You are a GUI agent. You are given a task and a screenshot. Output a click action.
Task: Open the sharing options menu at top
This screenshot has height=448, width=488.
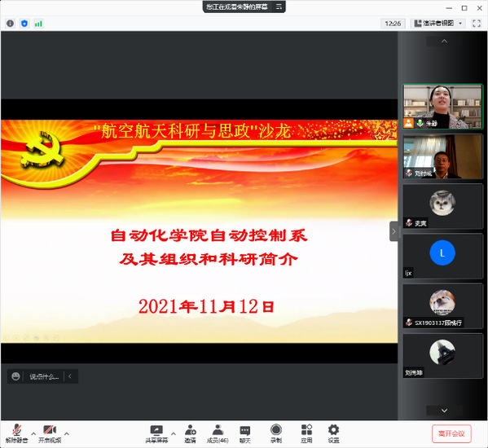coord(279,7)
